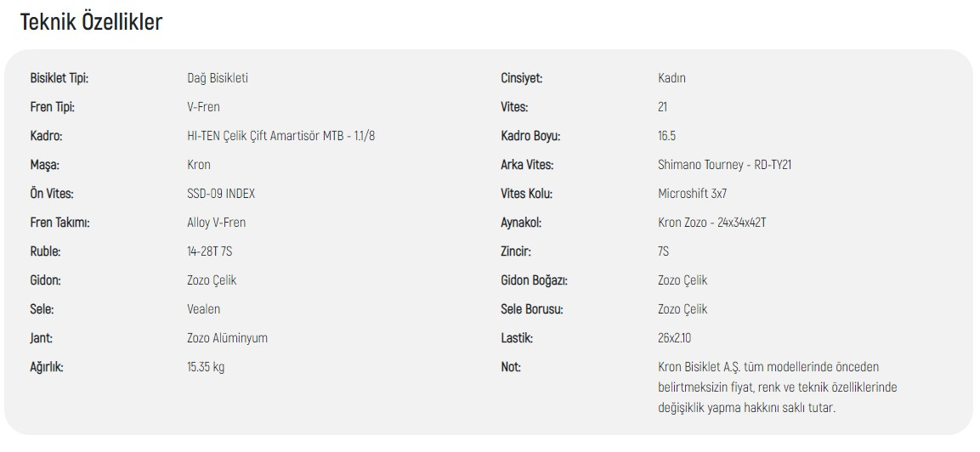Click the Dağ Bisikleti value
Screen dimensions: 980x452
tap(218, 78)
